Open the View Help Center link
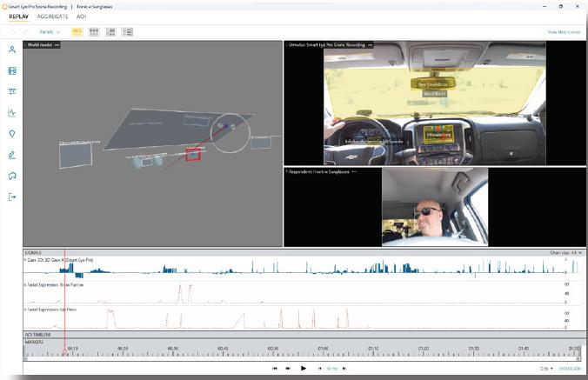 click(x=564, y=32)
